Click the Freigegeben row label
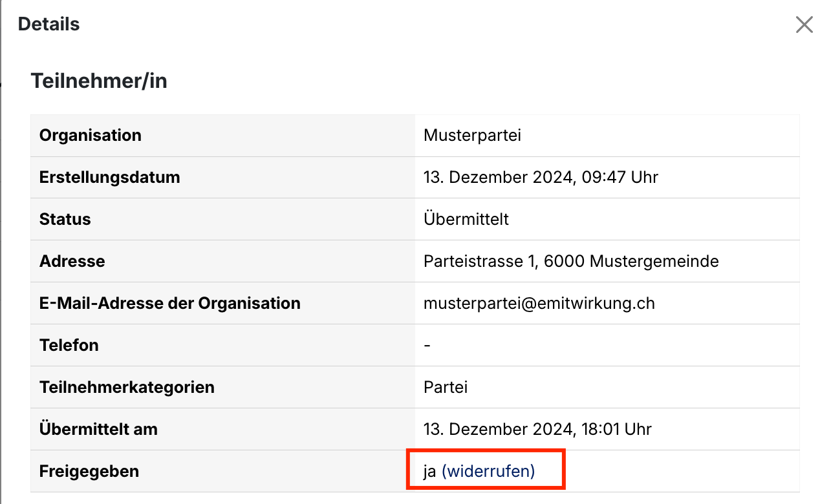 pyautogui.click(x=89, y=471)
